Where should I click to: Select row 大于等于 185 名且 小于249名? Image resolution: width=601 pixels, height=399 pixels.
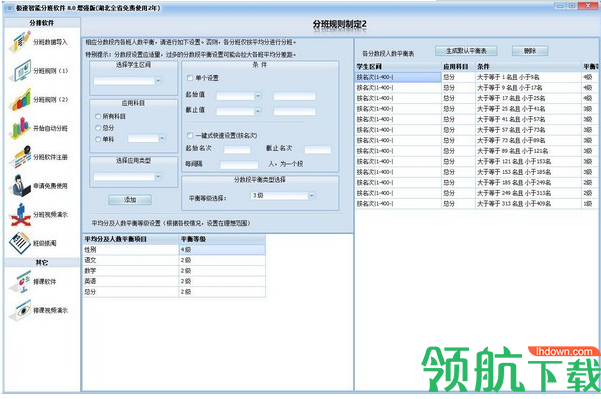click(475, 182)
